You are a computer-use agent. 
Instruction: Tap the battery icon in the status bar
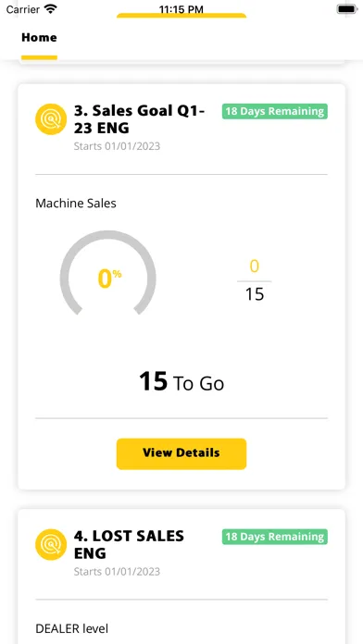click(347, 9)
